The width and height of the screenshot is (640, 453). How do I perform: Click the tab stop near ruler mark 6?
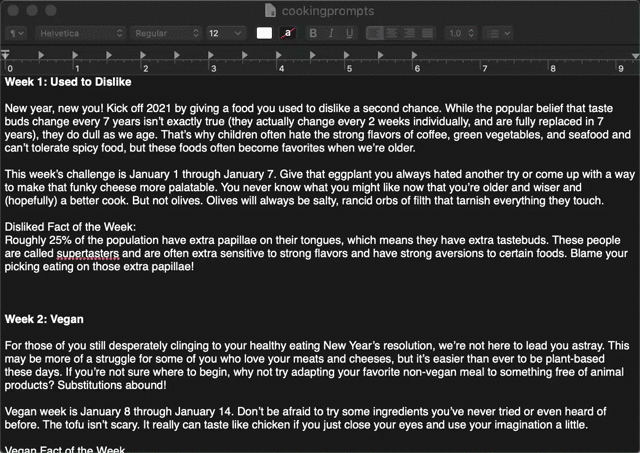pos(414,55)
